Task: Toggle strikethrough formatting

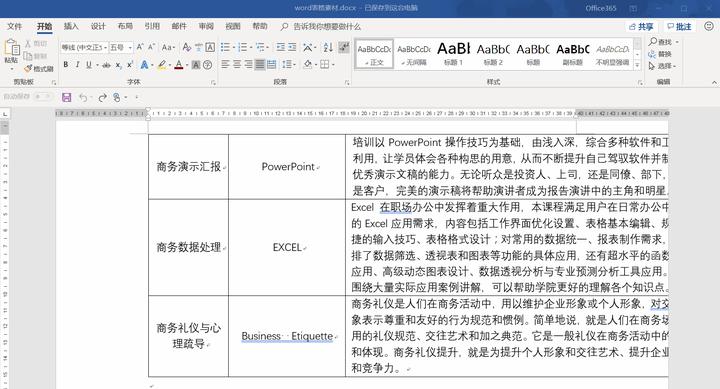Action: 106,65
